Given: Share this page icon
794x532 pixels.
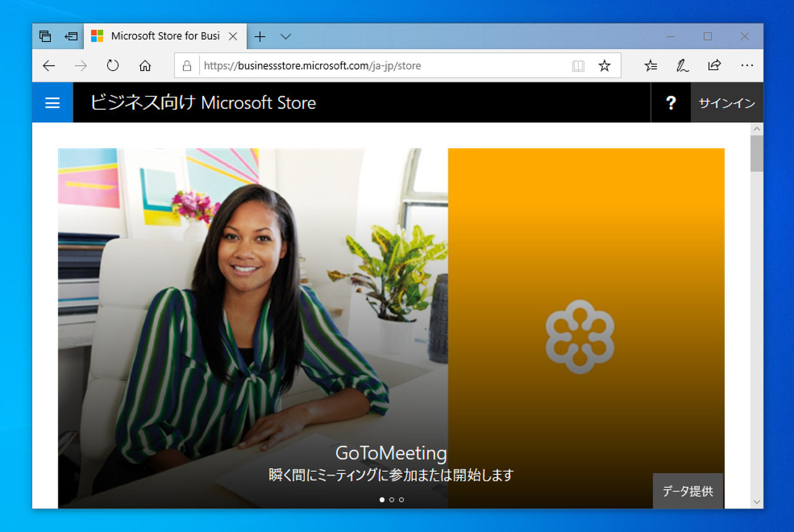Looking at the screenshot, I should tap(715, 65).
